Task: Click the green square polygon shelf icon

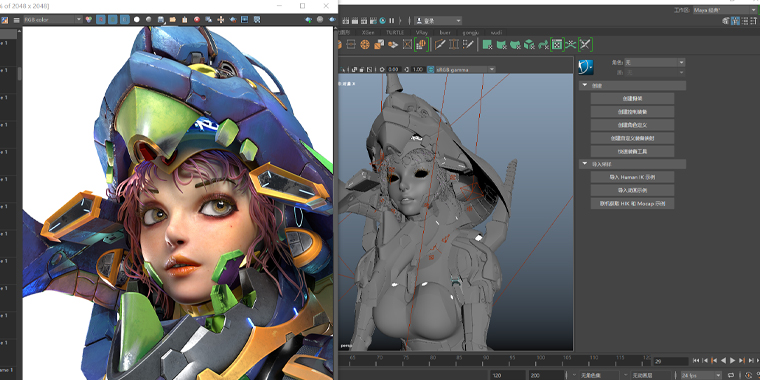Action: (488, 45)
